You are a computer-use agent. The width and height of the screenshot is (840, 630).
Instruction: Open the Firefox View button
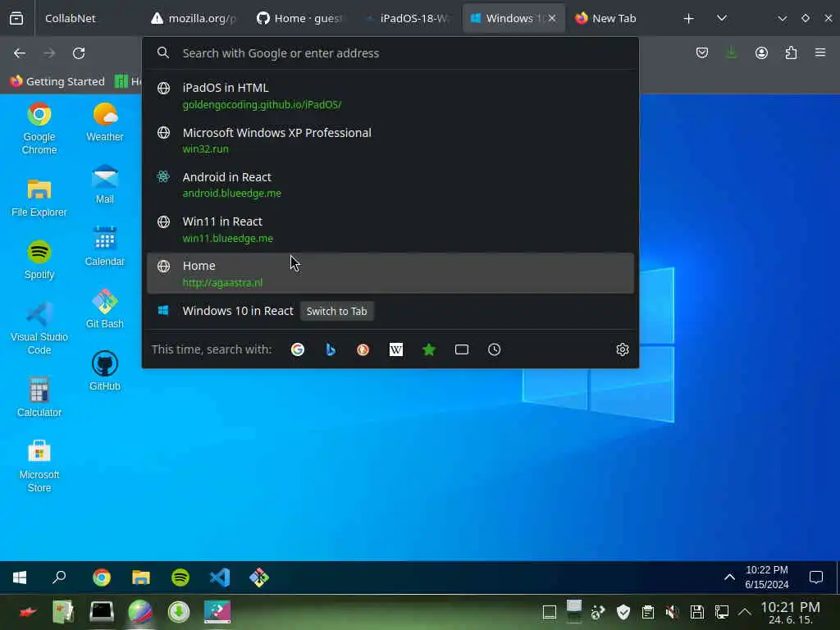click(16, 18)
